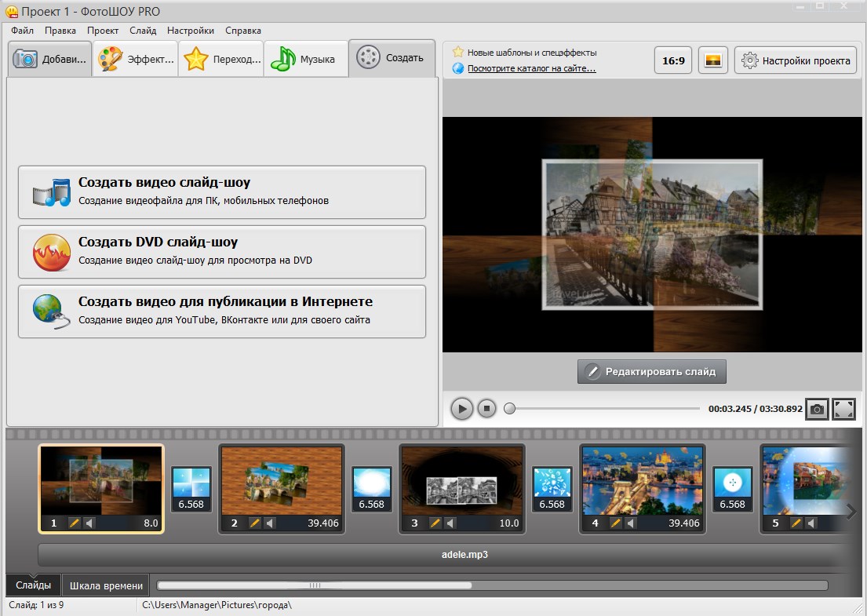The image size is (867, 616).
Task: Stop the slideshow preview
Action: point(486,409)
